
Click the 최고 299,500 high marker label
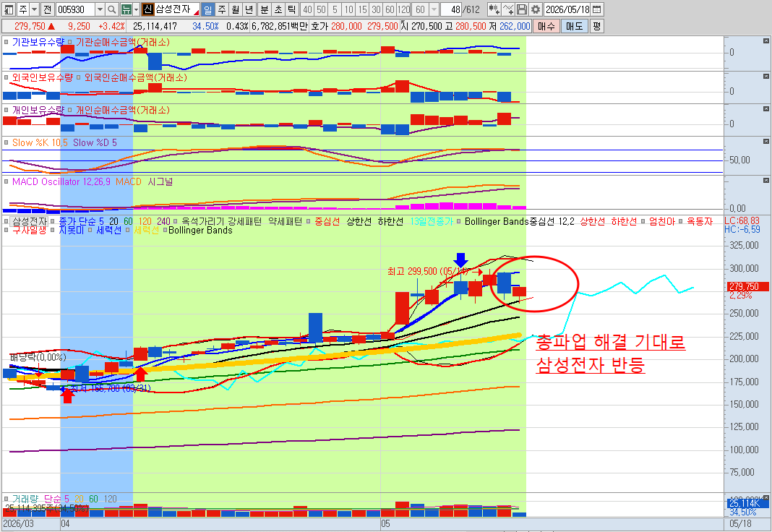[429, 271]
